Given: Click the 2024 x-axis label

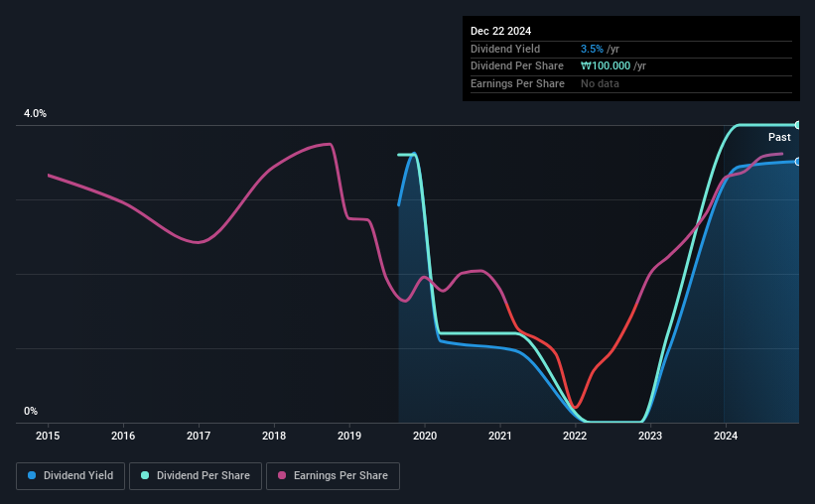Looking at the screenshot, I should coord(726,436).
